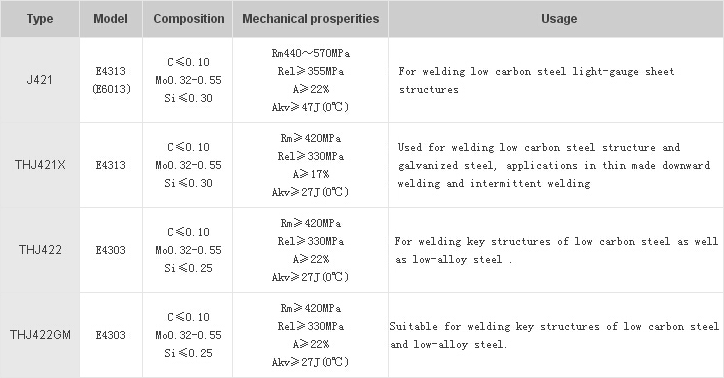
Task: Click the THJ422GM type cell
Action: (x=40, y=335)
